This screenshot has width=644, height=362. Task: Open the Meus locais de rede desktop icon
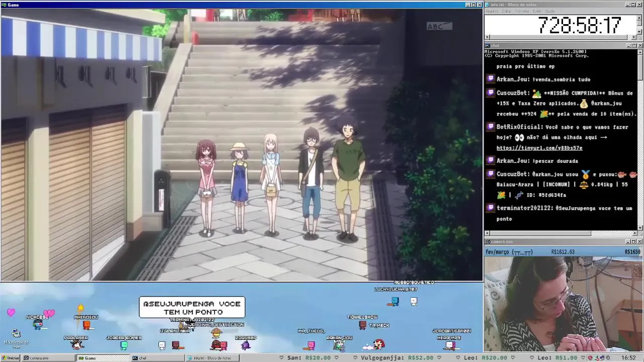point(16,339)
